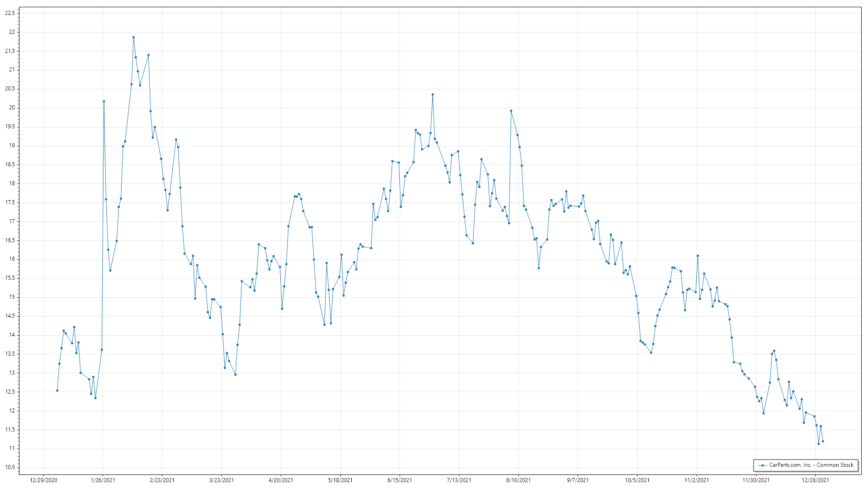Click the 22.5 y-axis label
Screen dimensions: 868x488
pyautogui.click(x=10, y=13)
